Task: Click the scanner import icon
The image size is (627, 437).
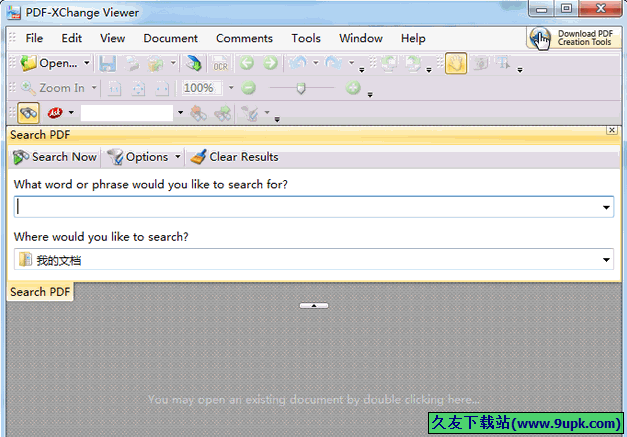Action: click(x=194, y=63)
